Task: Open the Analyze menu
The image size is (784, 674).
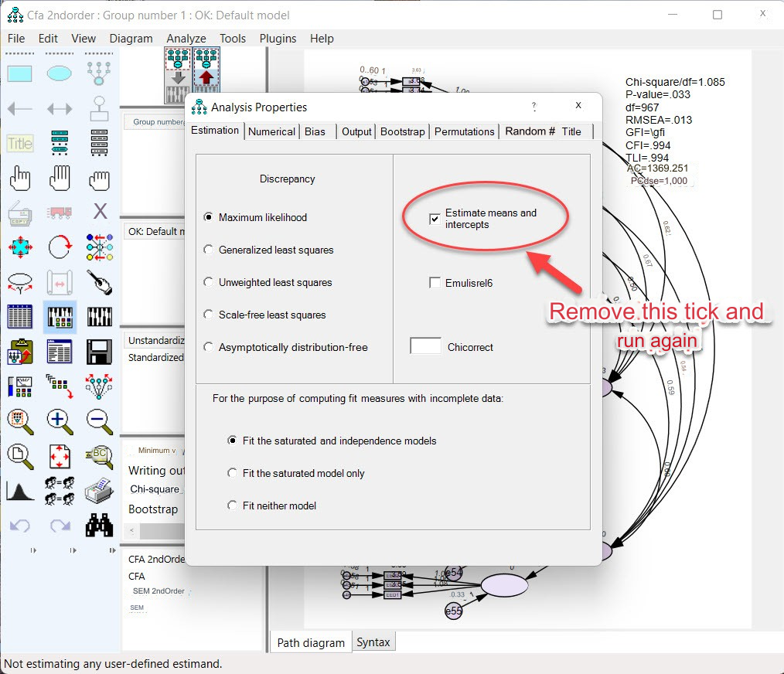Action: tap(186, 39)
